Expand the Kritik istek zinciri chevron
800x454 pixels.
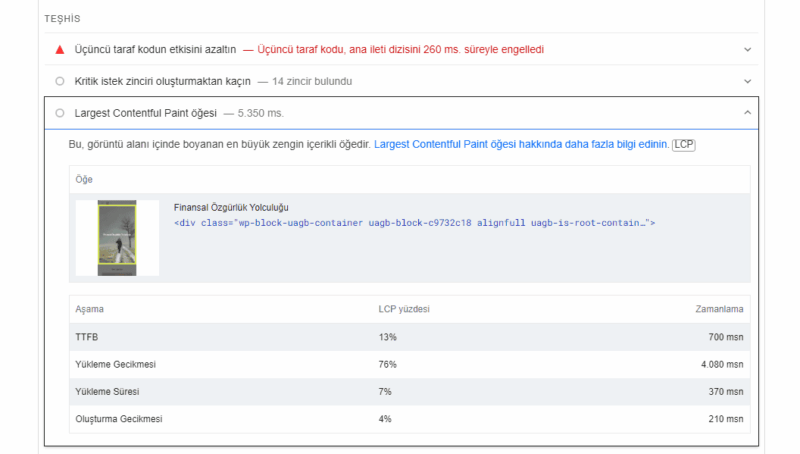(747, 81)
